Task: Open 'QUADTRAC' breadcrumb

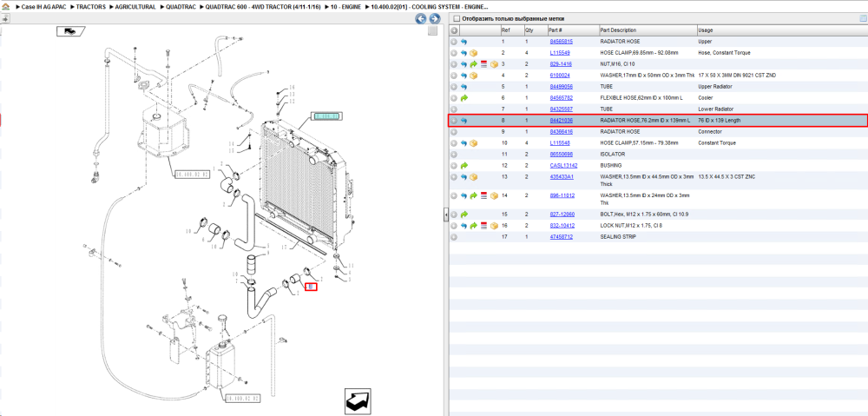Action: [181, 7]
